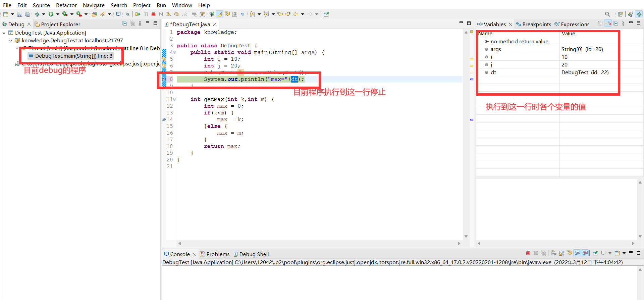This screenshot has height=300, width=644.
Task: Click the Debug bug icon in main toolbar
Action: (37, 14)
